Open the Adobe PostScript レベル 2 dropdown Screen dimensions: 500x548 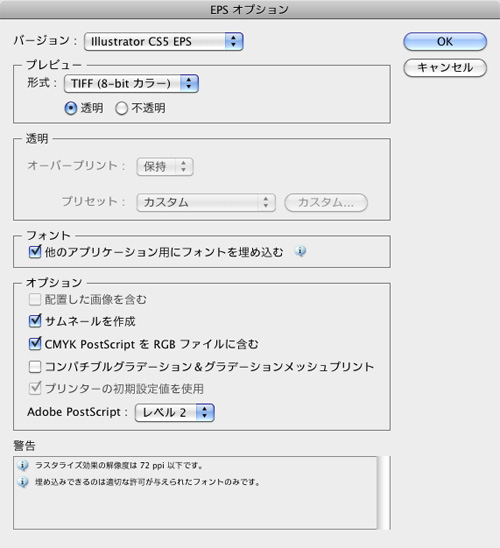pos(175,413)
